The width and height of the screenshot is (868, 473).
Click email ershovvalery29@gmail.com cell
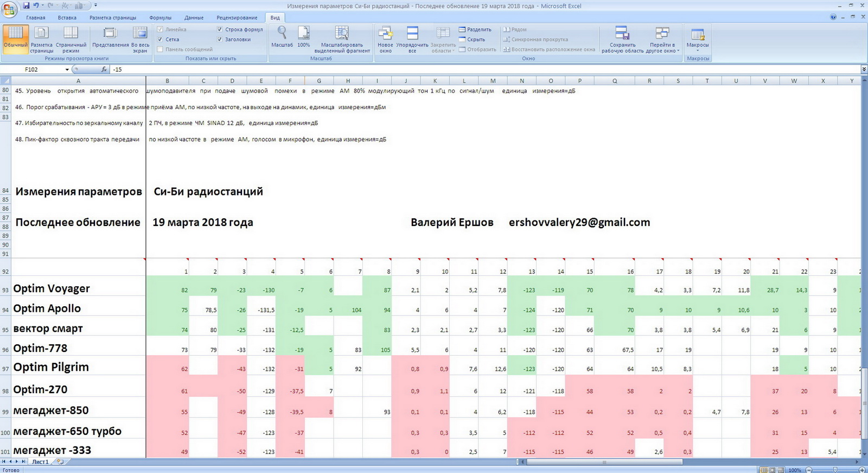click(579, 222)
